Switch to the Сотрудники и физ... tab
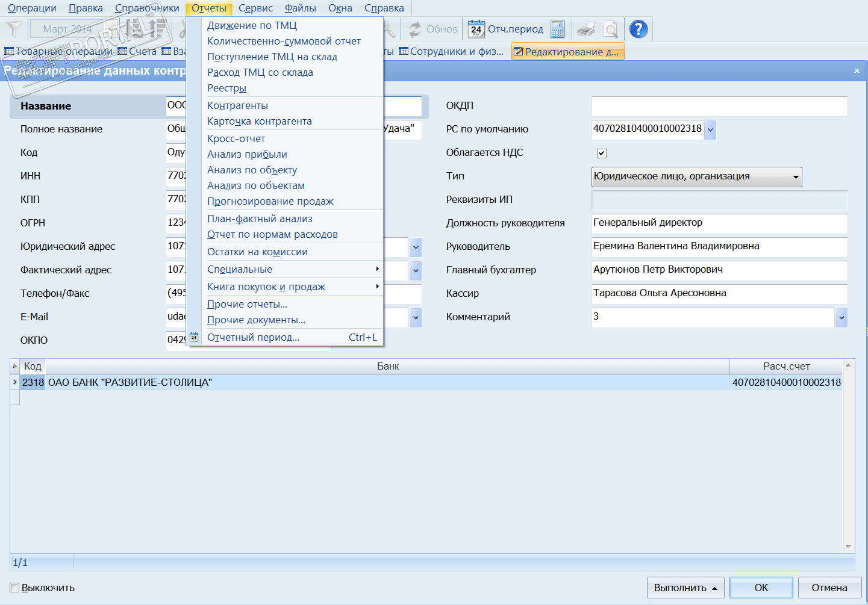This screenshot has width=868, height=605. point(452,52)
